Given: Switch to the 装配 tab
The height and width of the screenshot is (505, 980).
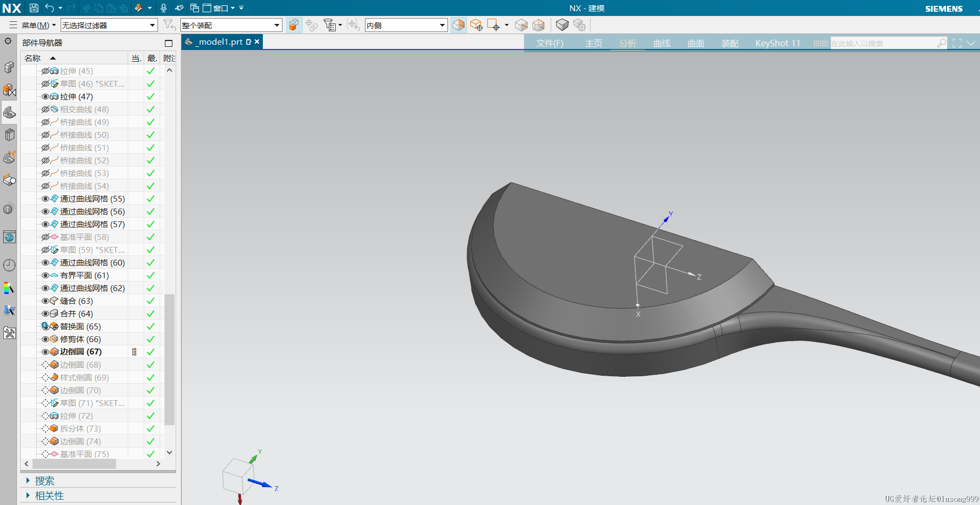Looking at the screenshot, I should click(x=730, y=43).
